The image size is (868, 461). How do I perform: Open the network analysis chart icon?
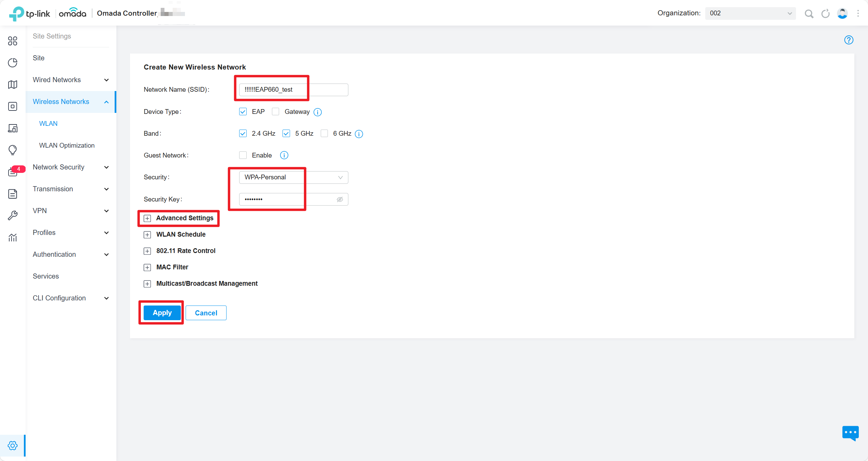click(13, 237)
